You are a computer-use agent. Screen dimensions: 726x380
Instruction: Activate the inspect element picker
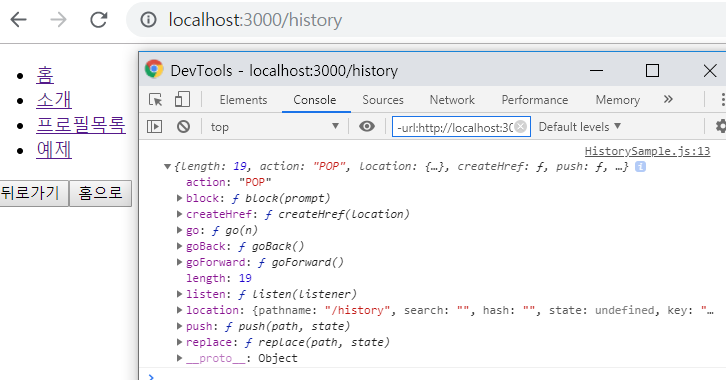tap(156, 100)
